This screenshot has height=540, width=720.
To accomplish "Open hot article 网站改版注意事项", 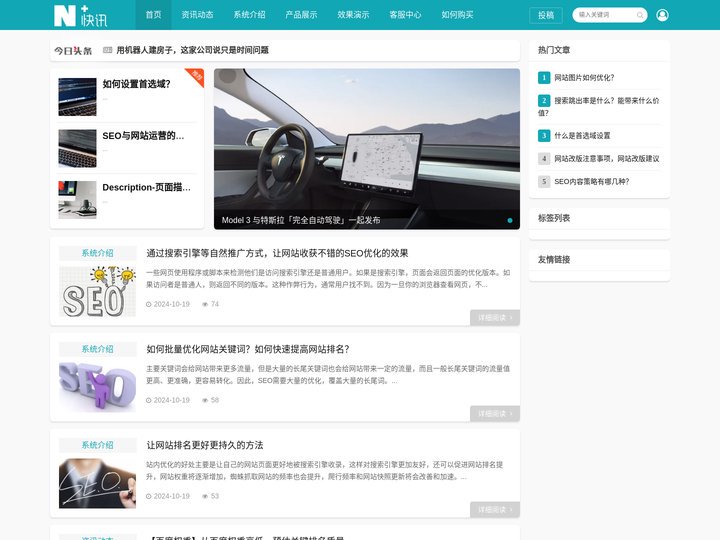I will [607, 158].
